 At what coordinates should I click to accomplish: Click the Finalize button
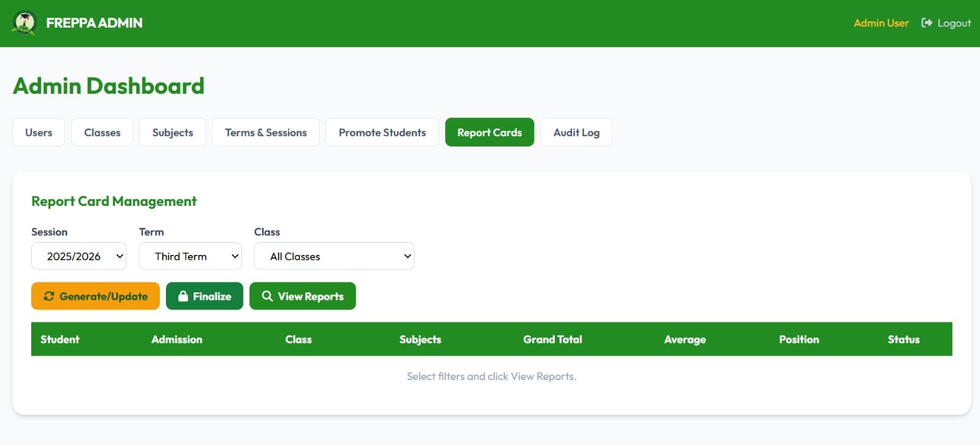click(x=205, y=296)
